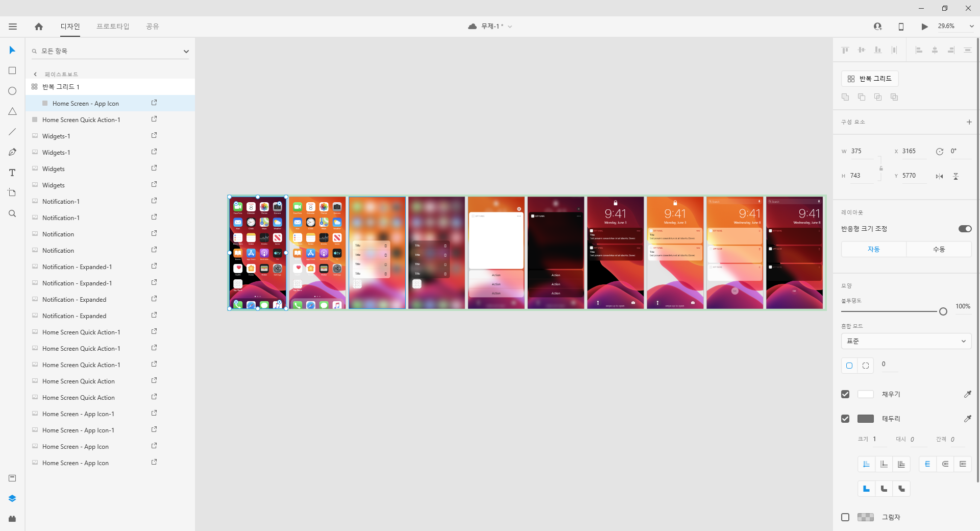Choose the Ellipse tool
Image resolution: width=980 pixels, height=531 pixels.
12,91
